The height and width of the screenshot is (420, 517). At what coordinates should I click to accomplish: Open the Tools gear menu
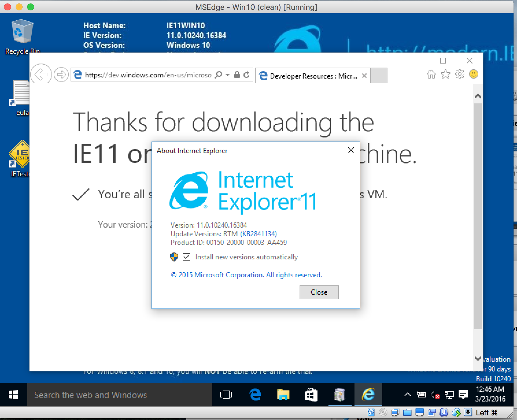459,74
